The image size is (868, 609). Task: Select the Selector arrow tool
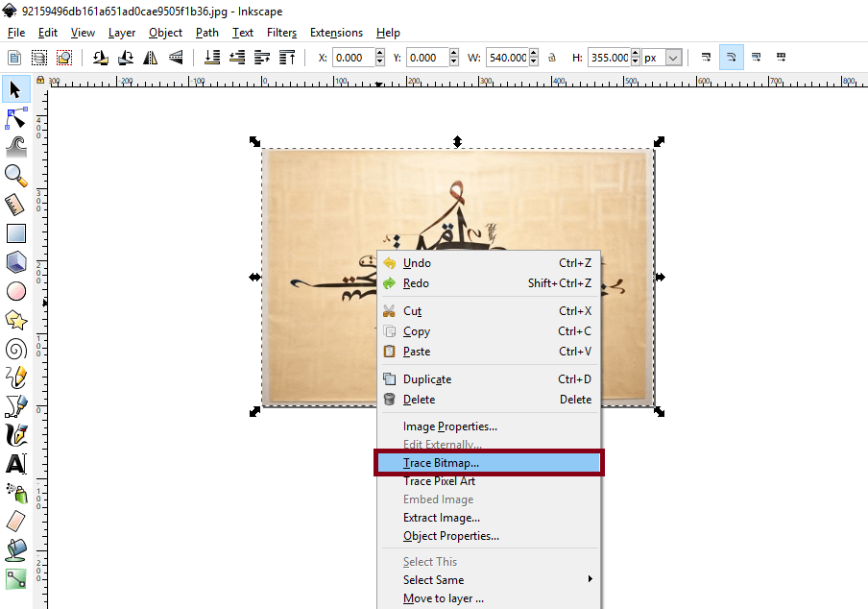pos(16,89)
